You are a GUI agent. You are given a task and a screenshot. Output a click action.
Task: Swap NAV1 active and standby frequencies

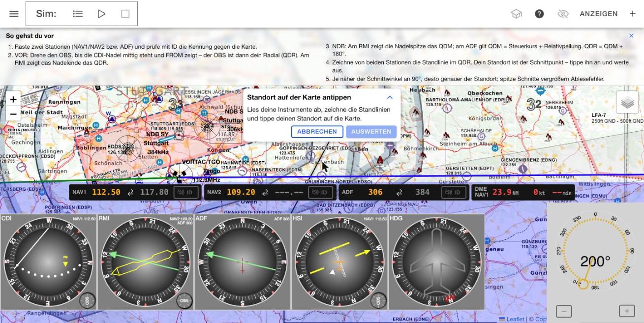tap(130, 192)
